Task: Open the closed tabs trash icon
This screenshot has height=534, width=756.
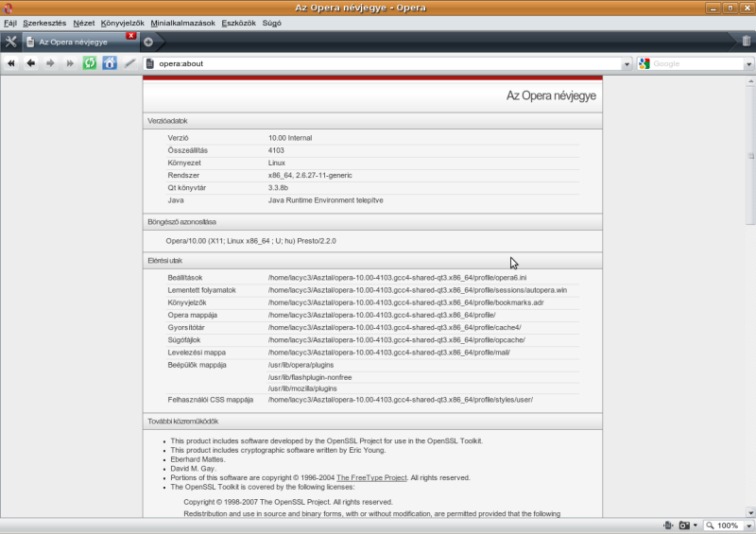Action: click(x=746, y=42)
